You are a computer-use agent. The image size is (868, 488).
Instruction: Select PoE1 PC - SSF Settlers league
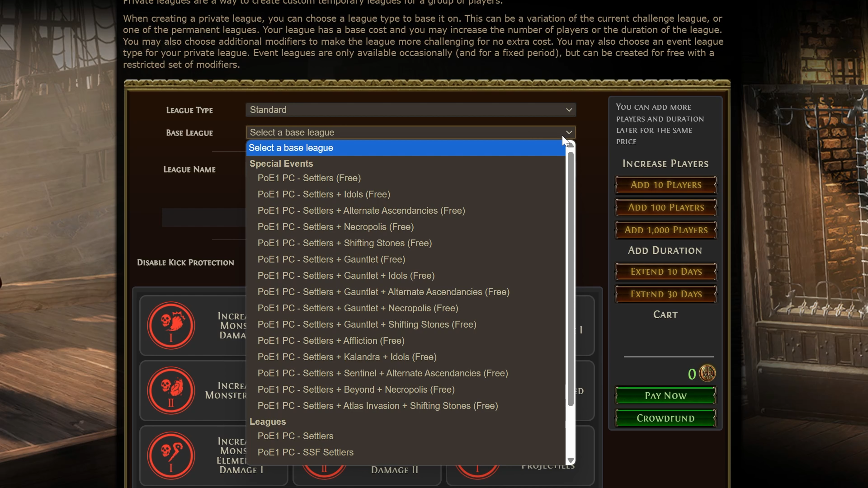point(305,452)
